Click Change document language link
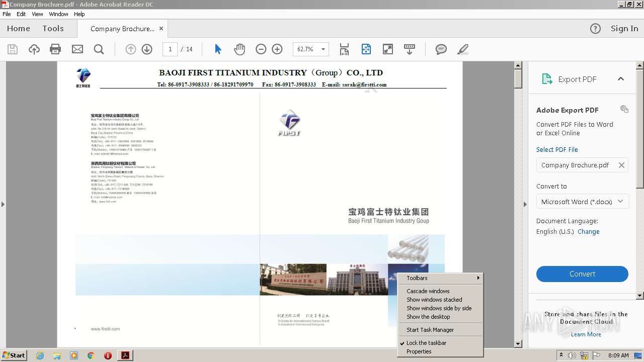This screenshot has width=644, height=362. [589, 232]
